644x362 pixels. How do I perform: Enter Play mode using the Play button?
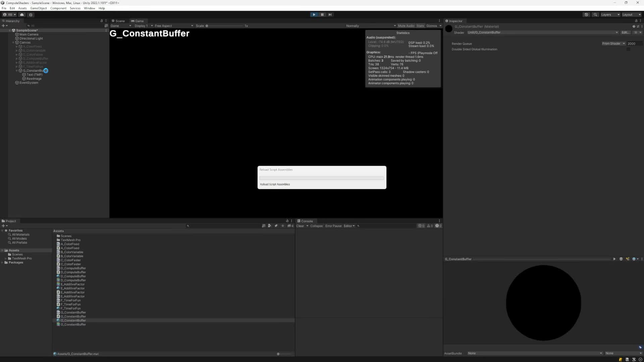tap(314, 14)
